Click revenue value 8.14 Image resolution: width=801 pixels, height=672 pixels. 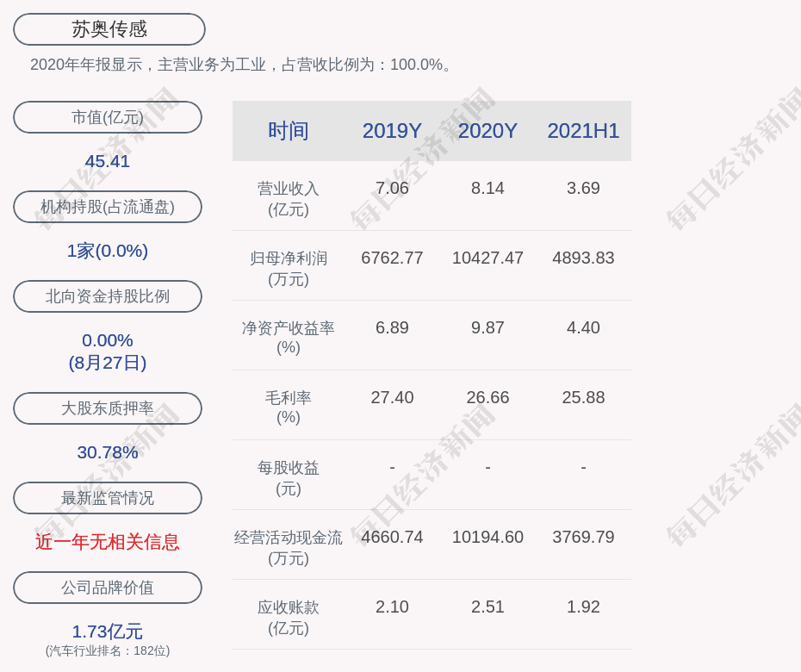(487, 188)
